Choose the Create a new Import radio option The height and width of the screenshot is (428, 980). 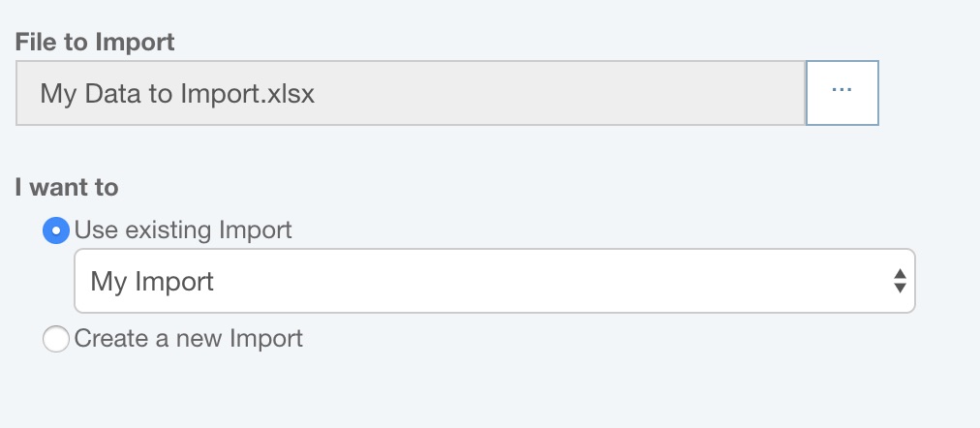(56, 339)
